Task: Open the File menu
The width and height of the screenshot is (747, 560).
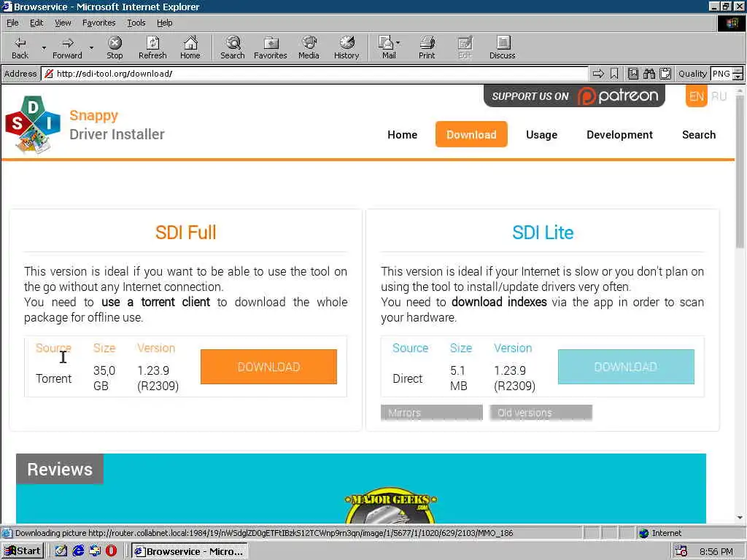Action: [12, 23]
